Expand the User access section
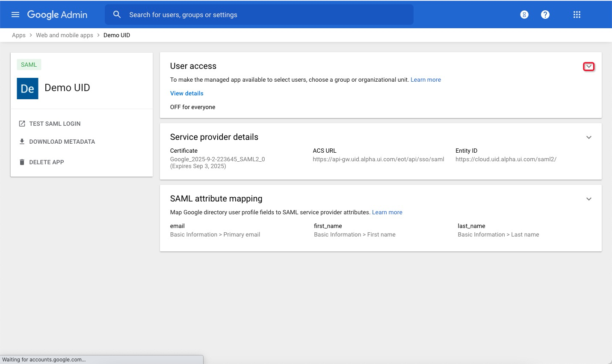This screenshot has height=364, width=612. tap(589, 67)
